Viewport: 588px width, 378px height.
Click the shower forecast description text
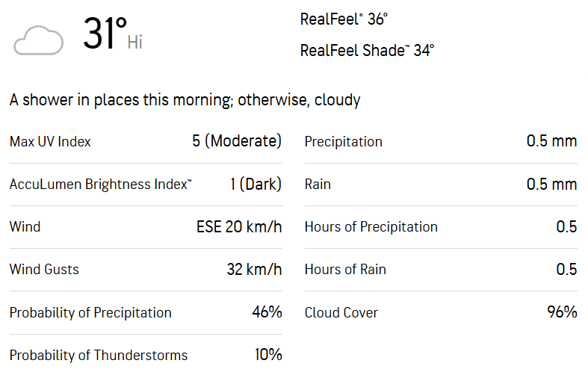(x=185, y=100)
